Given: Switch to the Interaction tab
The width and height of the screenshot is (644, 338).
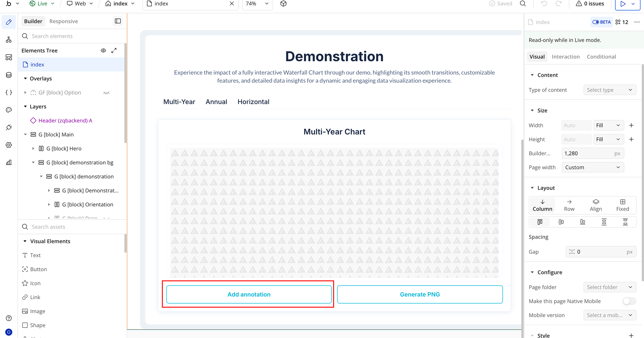Looking at the screenshot, I should (x=566, y=57).
